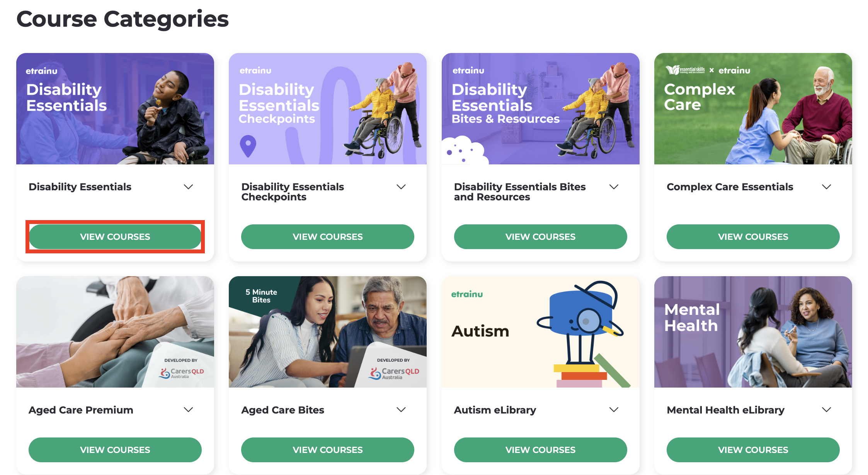Screen dimensions: 868x475
Task: Click View Courses for Disability Essentials Checkpoints
Action: (328, 237)
